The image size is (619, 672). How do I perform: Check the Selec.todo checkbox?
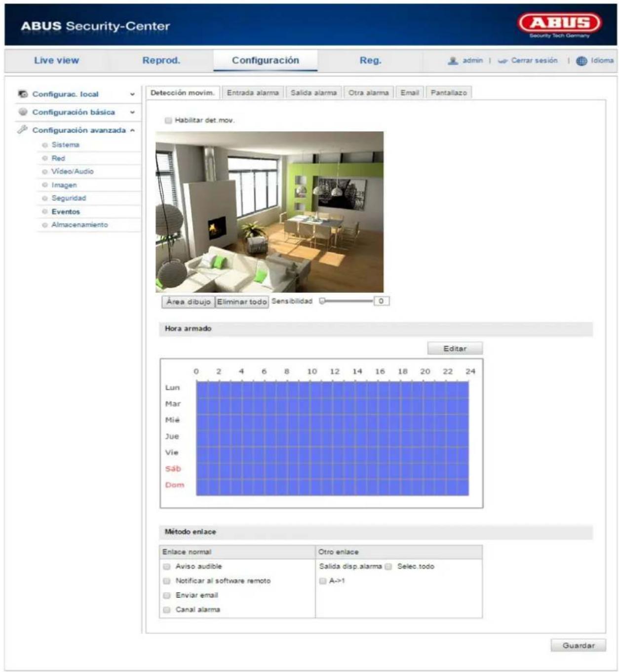pyautogui.click(x=388, y=566)
